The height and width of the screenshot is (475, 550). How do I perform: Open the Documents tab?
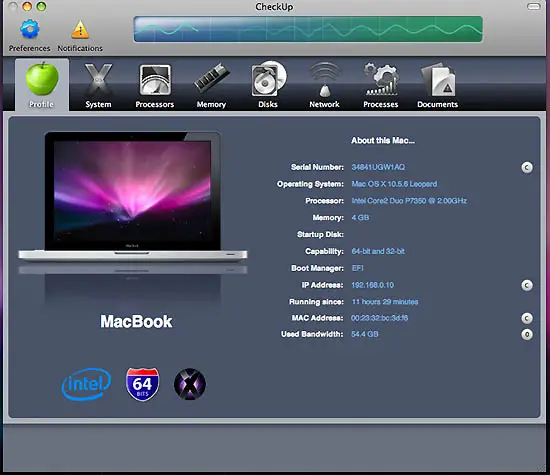tap(437, 85)
